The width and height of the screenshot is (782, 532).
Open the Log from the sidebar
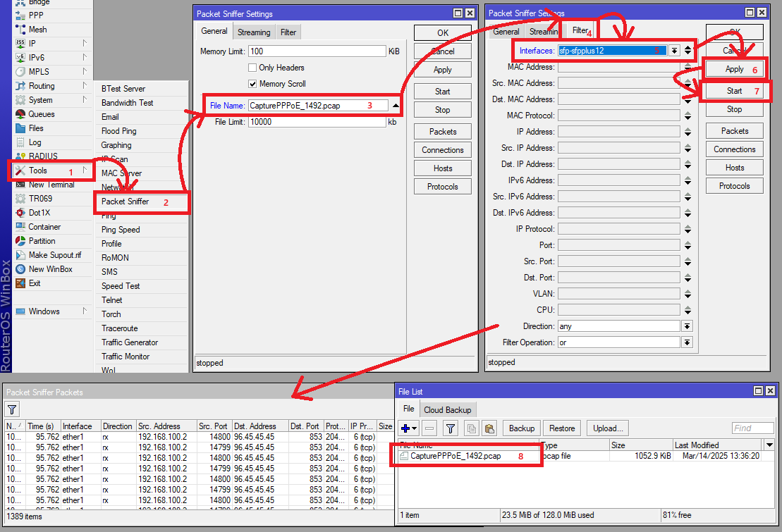coord(35,142)
